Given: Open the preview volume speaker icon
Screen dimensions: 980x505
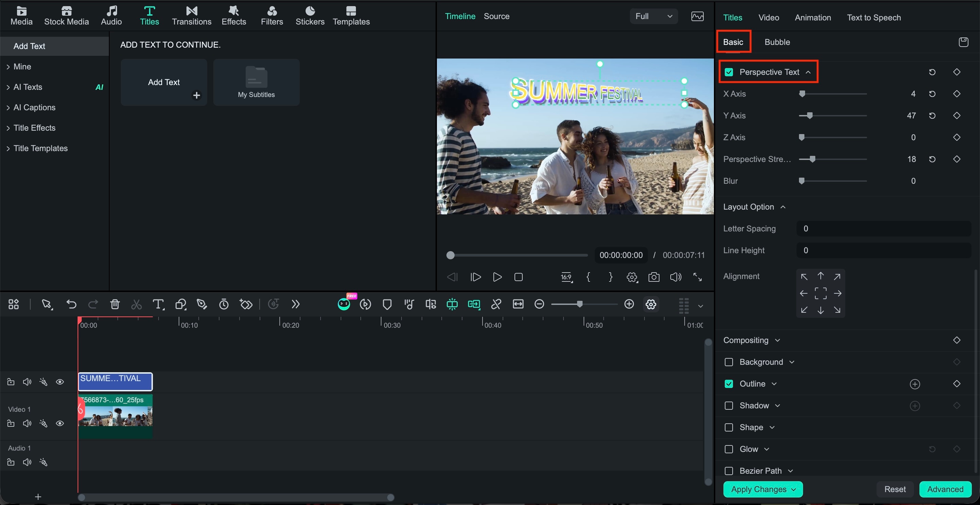Looking at the screenshot, I should pyautogui.click(x=675, y=277).
